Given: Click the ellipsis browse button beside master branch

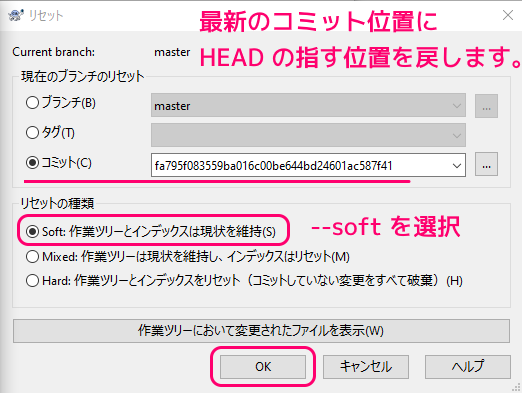Looking at the screenshot, I should 486,106.
